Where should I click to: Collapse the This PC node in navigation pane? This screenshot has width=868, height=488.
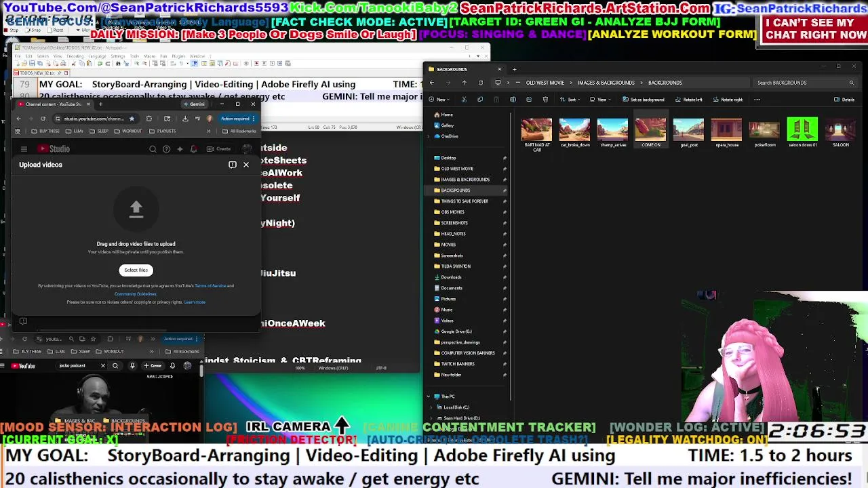tap(428, 396)
